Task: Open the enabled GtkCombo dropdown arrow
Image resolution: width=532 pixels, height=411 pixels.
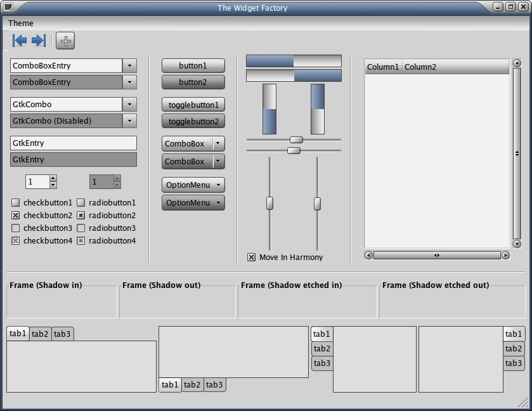Action: click(129, 104)
